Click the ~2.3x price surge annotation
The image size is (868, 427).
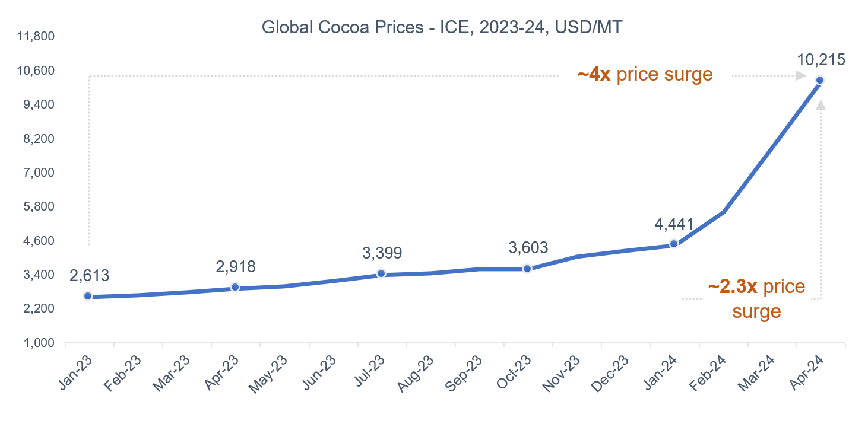[x=756, y=299]
